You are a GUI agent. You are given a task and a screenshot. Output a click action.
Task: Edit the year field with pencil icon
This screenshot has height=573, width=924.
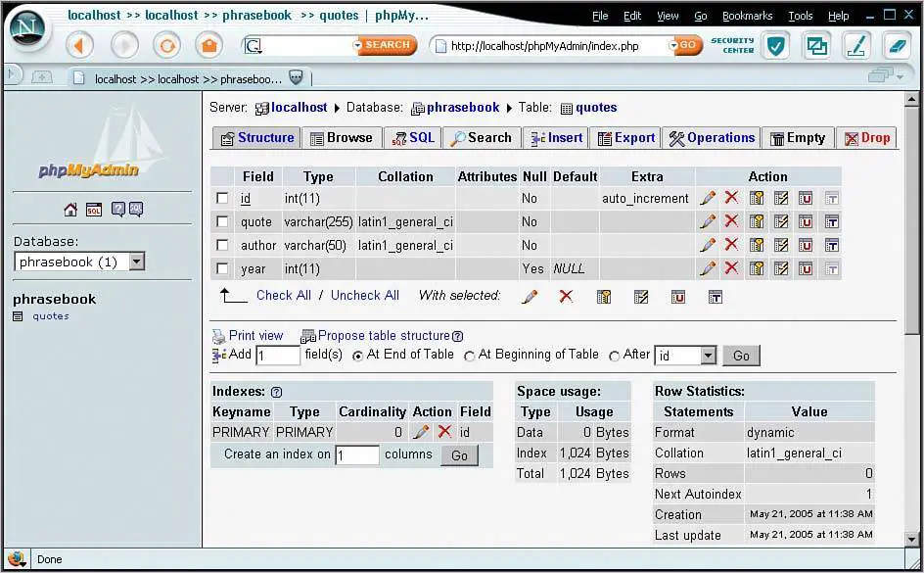[x=708, y=268]
